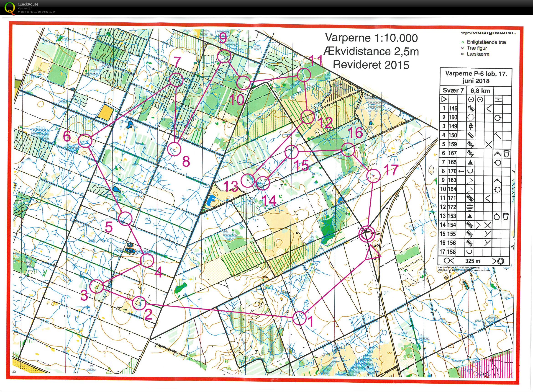The width and height of the screenshot is (533, 392).
Task: Click the 'Svær 7' course name cell
Action: pos(453,91)
